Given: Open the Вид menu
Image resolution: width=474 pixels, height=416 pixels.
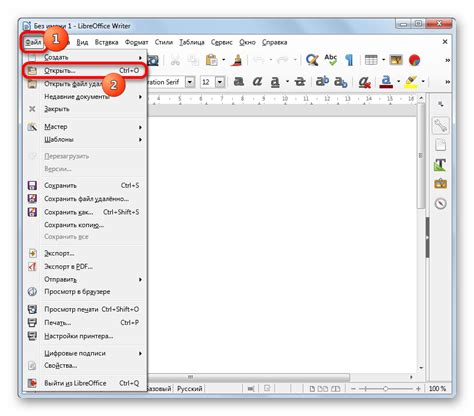Looking at the screenshot, I should [x=82, y=42].
